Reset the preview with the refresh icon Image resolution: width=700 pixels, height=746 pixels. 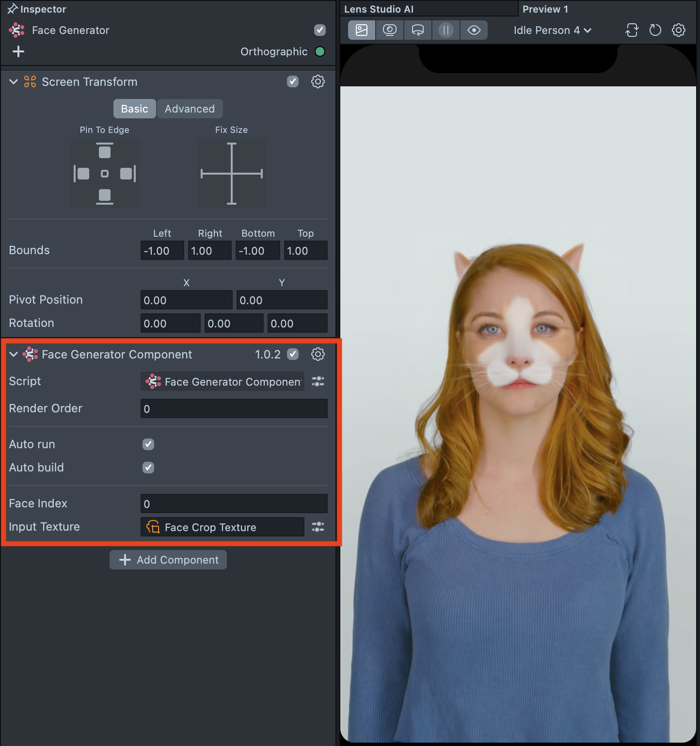(655, 30)
